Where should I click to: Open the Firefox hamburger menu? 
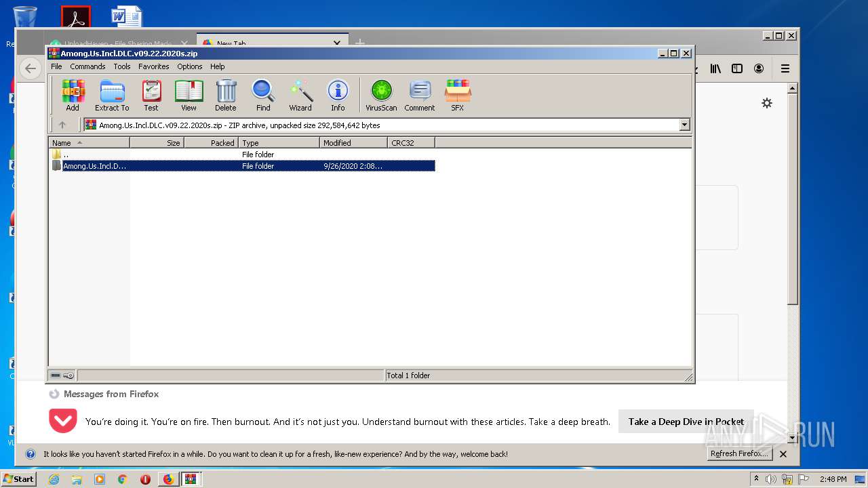[x=785, y=68]
